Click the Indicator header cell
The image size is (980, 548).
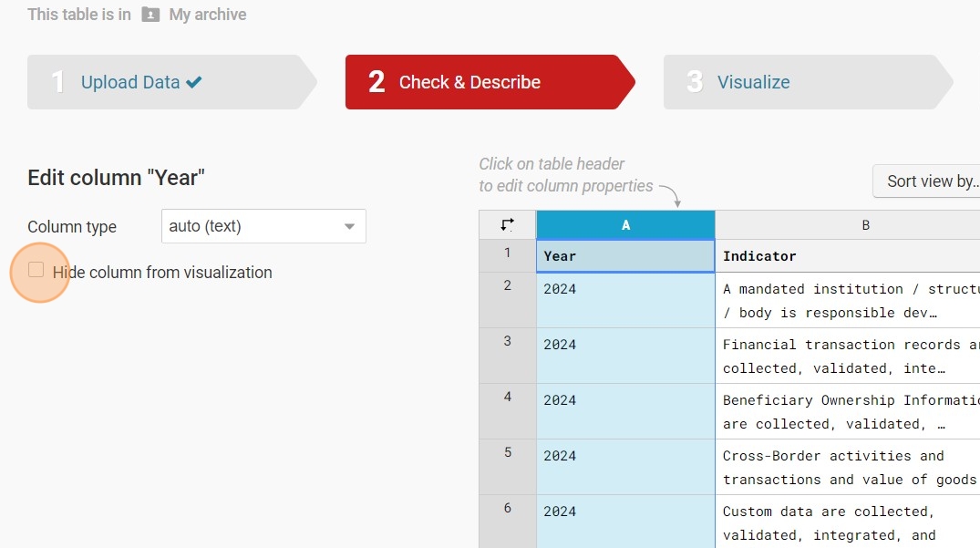[848, 256]
